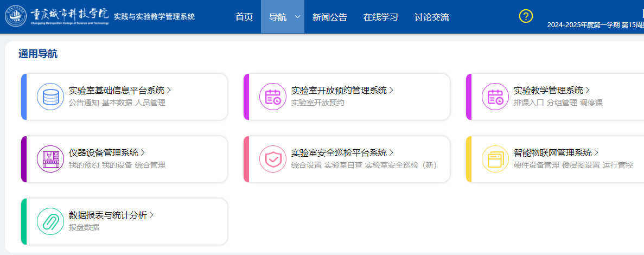Expand the 导航 dropdown arrow
The height and width of the screenshot is (255, 644).
[297, 17]
